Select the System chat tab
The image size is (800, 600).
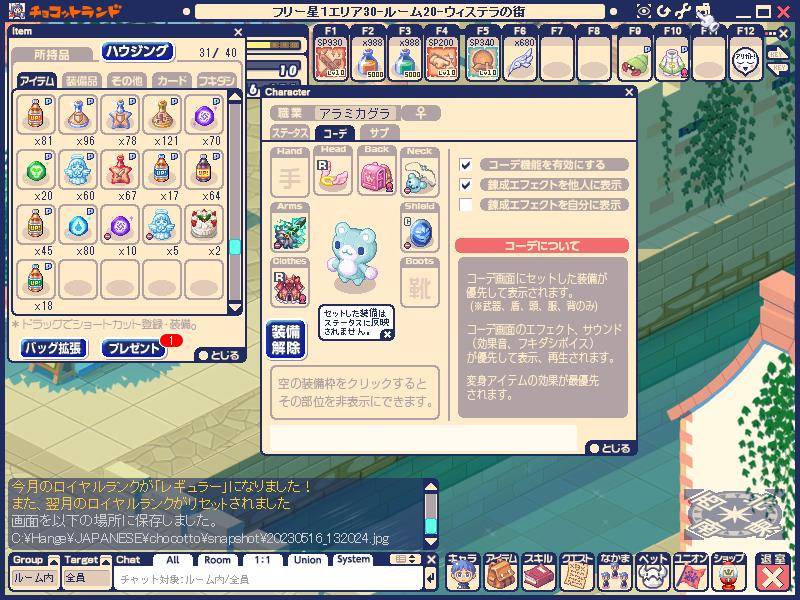tap(353, 560)
